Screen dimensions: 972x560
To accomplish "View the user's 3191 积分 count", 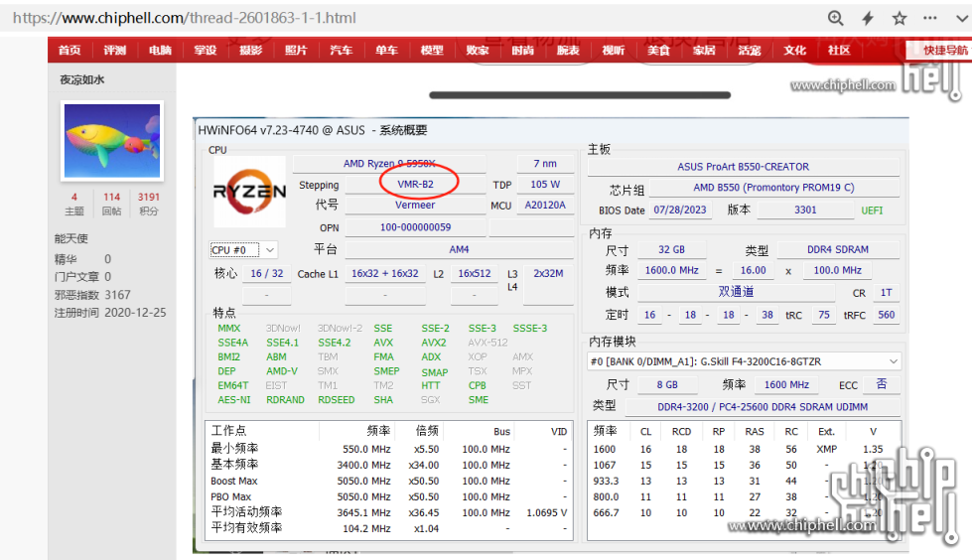I will point(149,204).
